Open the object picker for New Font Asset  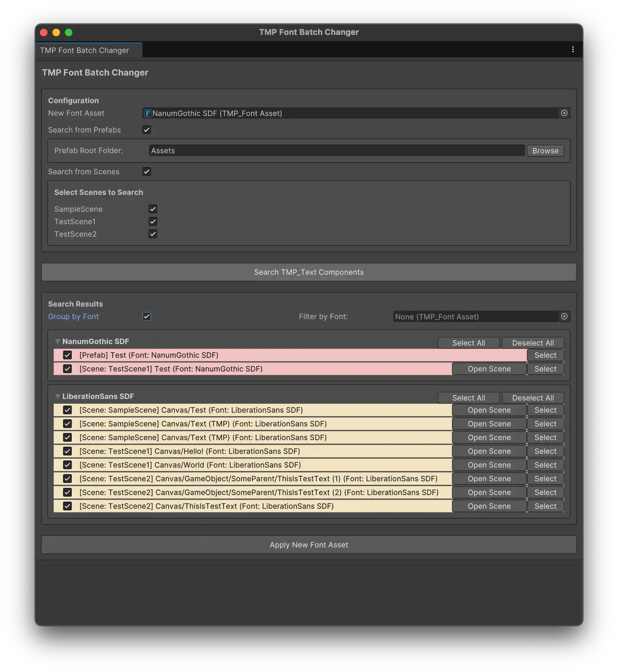click(x=565, y=113)
